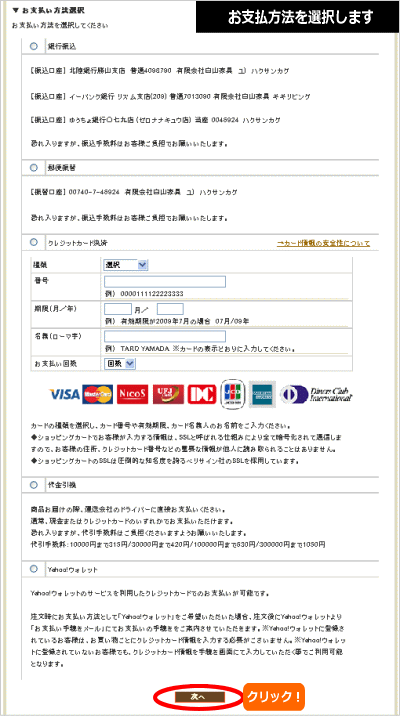
Task: Click the 期限(月/年) label
Action: click(55, 309)
